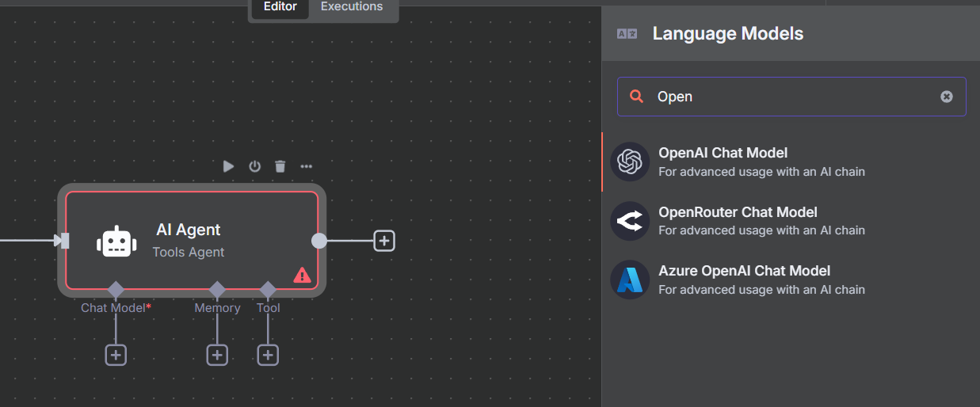Deactivate the AI Agent node via power icon
The height and width of the screenshot is (407, 980).
(254, 166)
